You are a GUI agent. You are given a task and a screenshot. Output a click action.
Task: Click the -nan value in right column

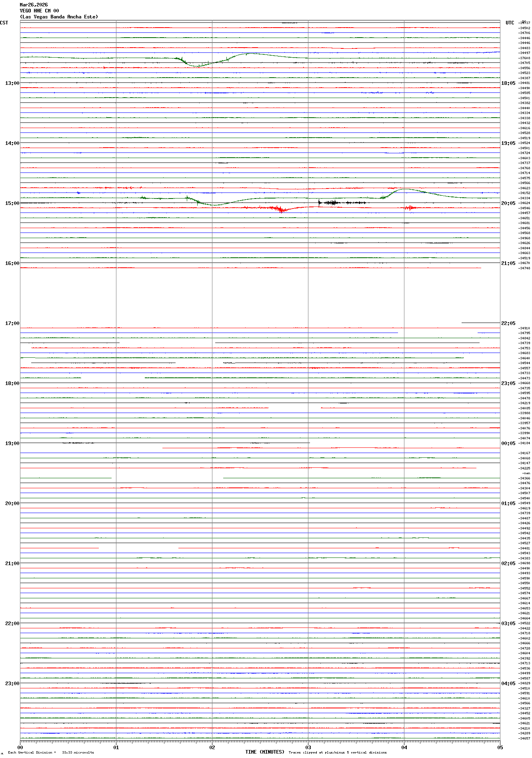526,473
